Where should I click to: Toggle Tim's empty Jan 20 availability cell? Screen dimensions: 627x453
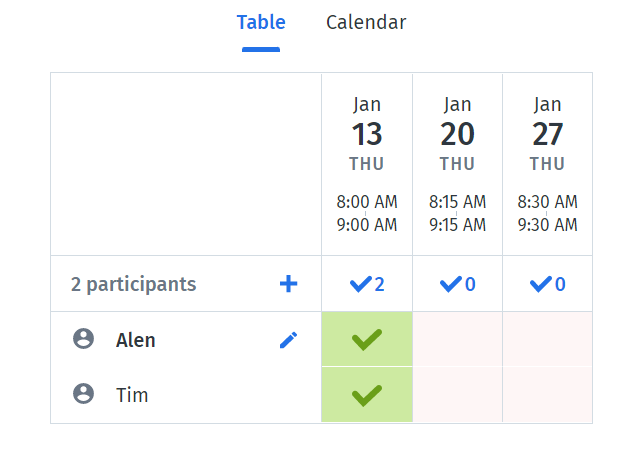(457, 395)
